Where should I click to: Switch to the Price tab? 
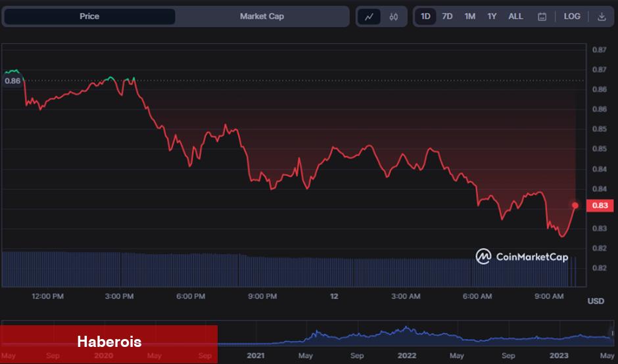pos(89,16)
